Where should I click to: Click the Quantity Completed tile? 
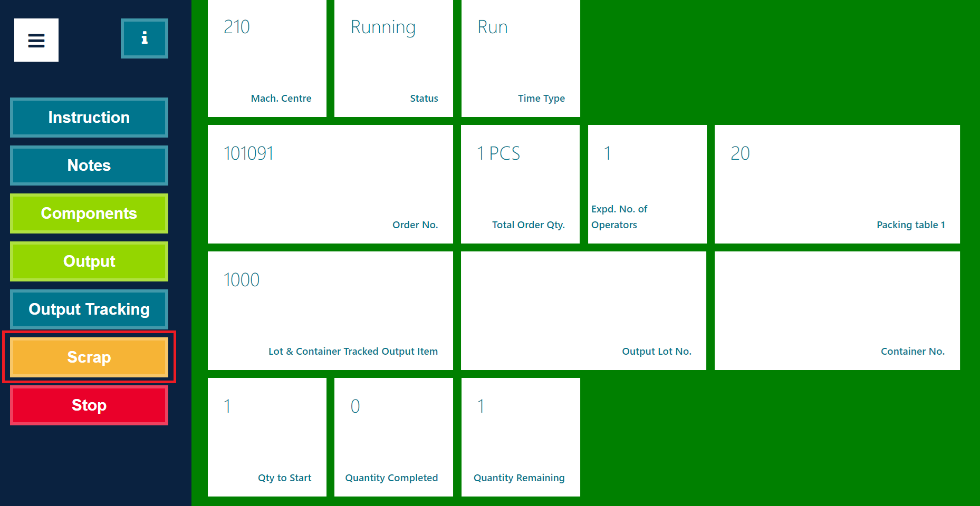(x=393, y=437)
